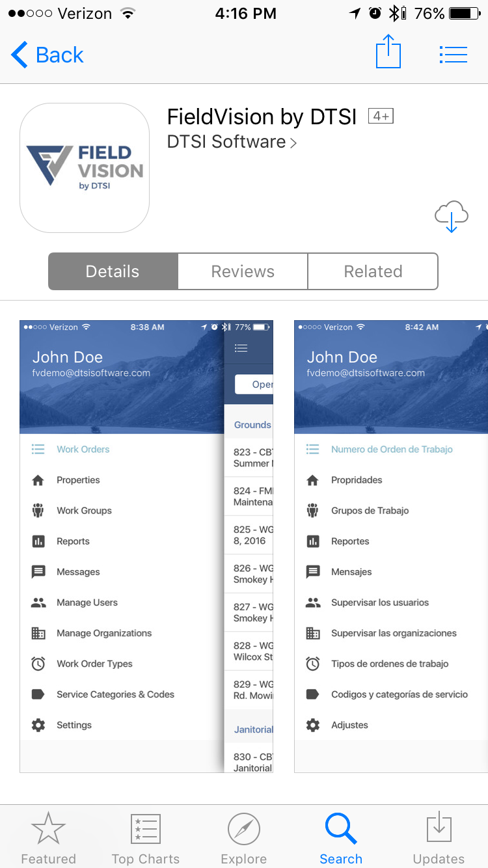Tap Settings gear icon in screenshot
This screenshot has width=488, height=868.
[38, 725]
